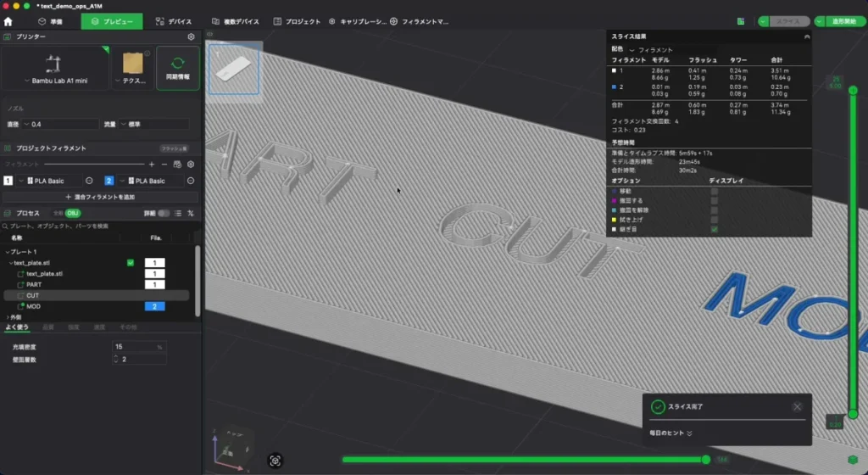Click the green cube icon bottom right
Image resolution: width=868 pixels, height=475 pixels.
tap(853, 460)
